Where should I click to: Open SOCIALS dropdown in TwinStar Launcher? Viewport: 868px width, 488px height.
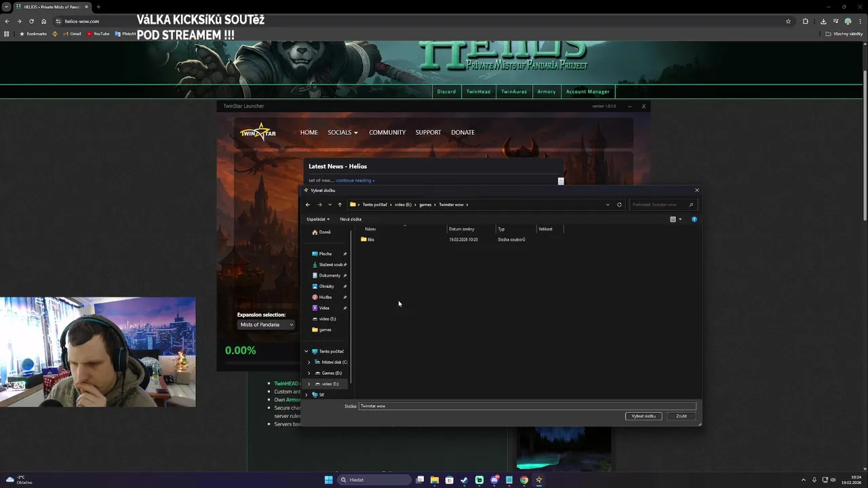tap(342, 132)
